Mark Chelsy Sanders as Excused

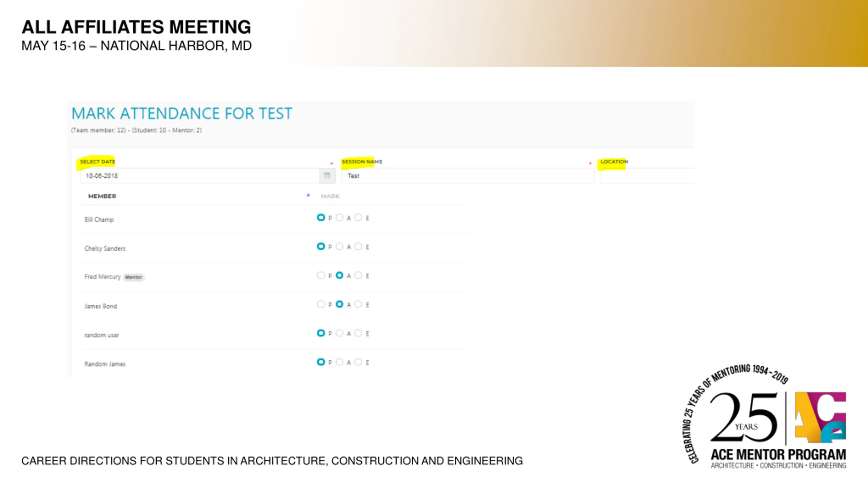click(358, 246)
